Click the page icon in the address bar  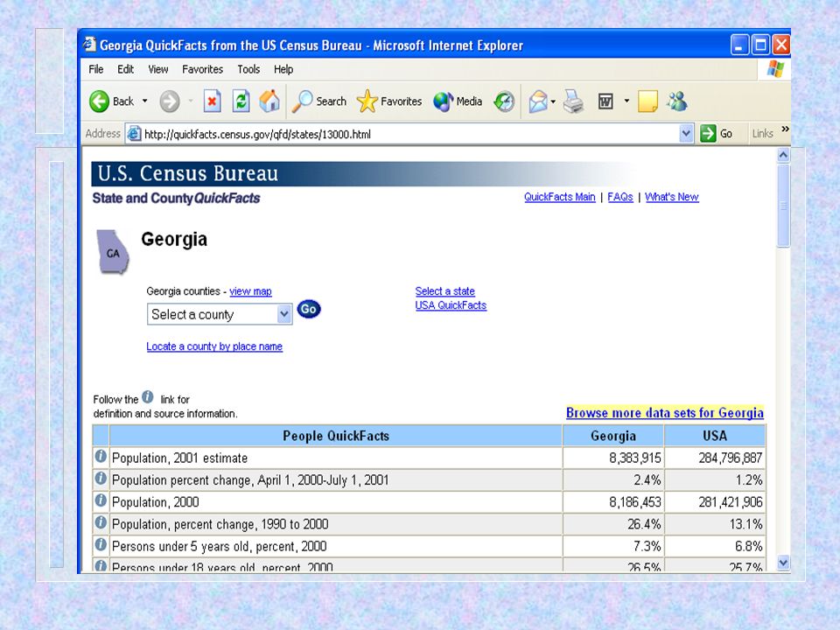coord(133,134)
